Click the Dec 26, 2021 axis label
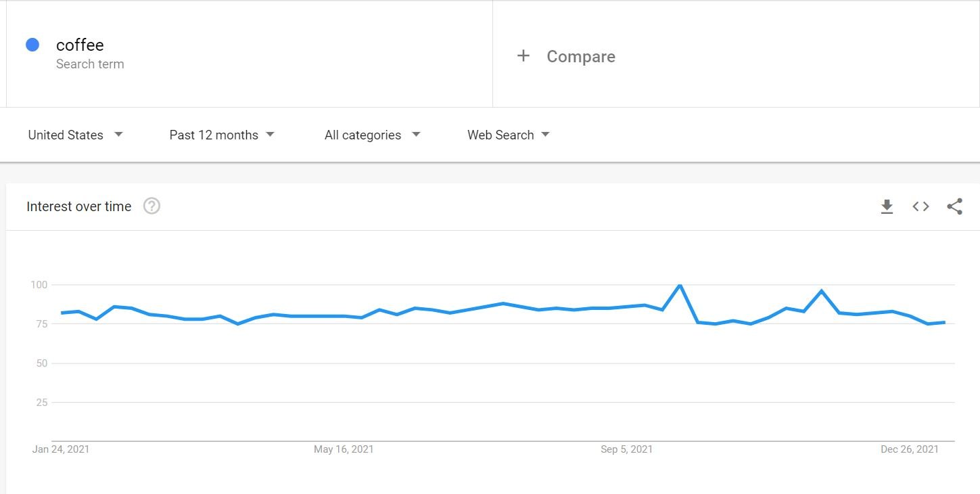 910,449
